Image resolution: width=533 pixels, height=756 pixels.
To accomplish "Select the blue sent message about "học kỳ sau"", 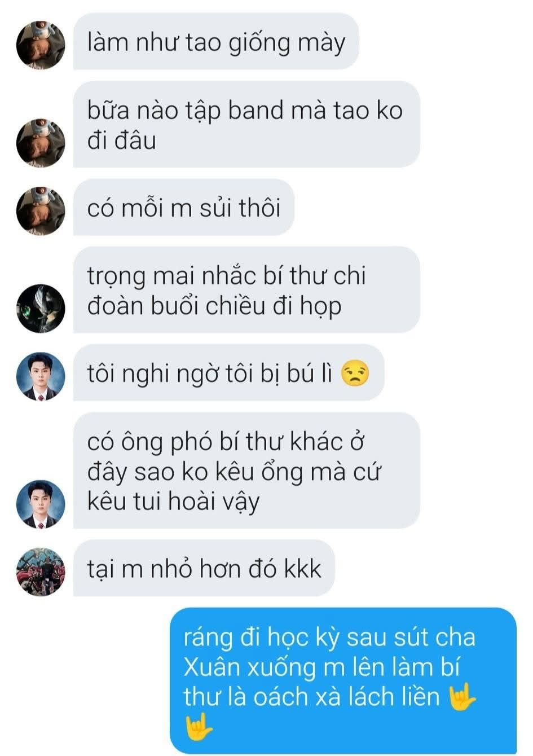I will point(343,681).
